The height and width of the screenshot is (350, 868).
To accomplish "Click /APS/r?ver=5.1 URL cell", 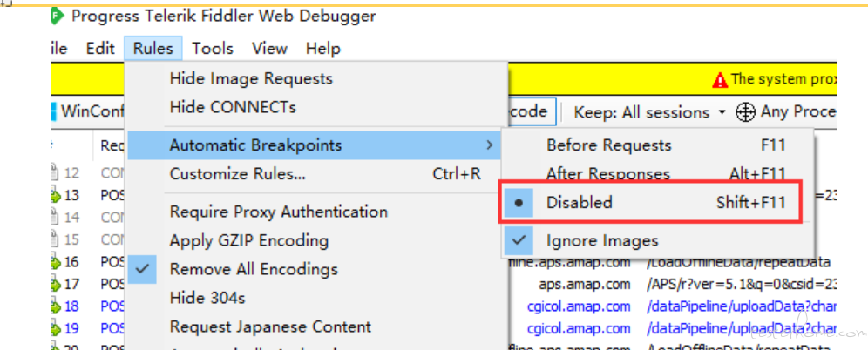I will point(742,284).
